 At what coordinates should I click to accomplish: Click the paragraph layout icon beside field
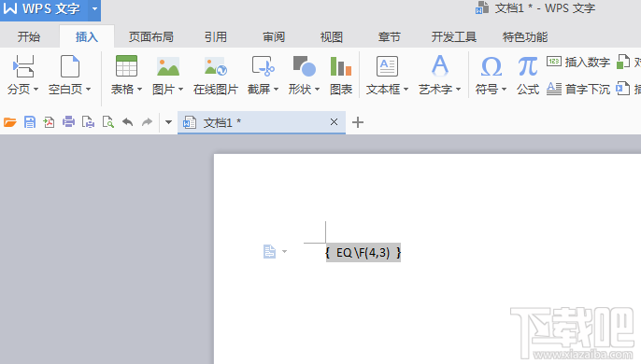[269, 252]
